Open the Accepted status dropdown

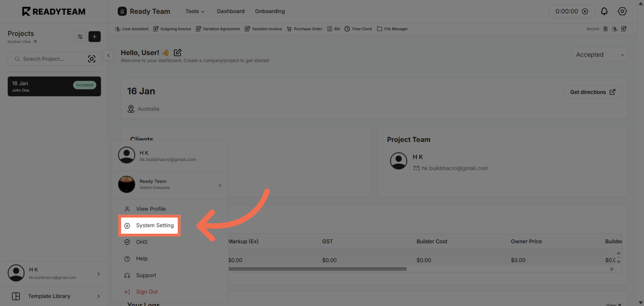(x=600, y=54)
